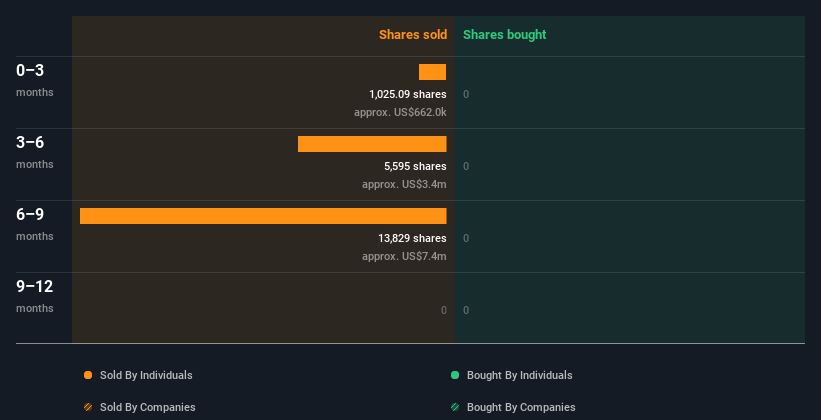This screenshot has width=821, height=420.
Task: Click the 1,025.09 shares value
Action: coord(408,94)
